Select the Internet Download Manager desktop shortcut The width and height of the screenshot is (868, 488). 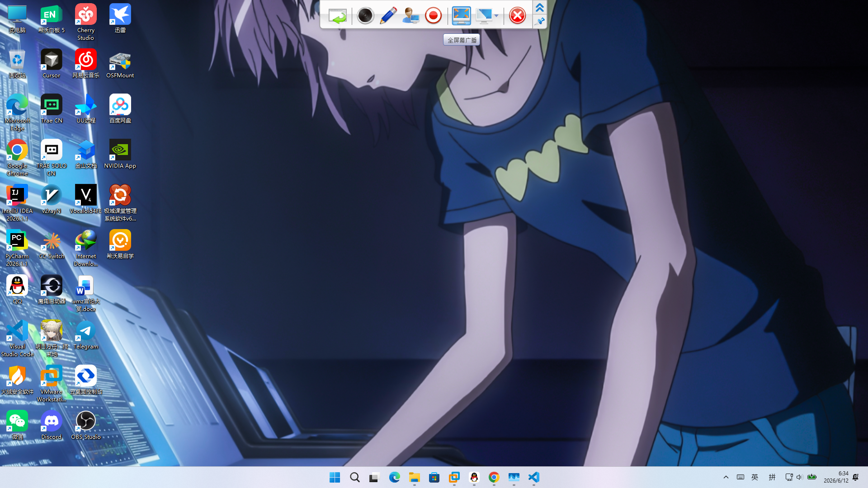(x=86, y=249)
